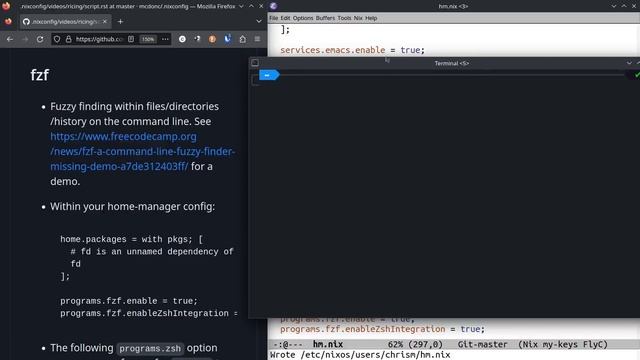The image size is (640, 360).
Task: Select the .nixconfig/videos/ricing GitHub tab
Action: click(64, 22)
